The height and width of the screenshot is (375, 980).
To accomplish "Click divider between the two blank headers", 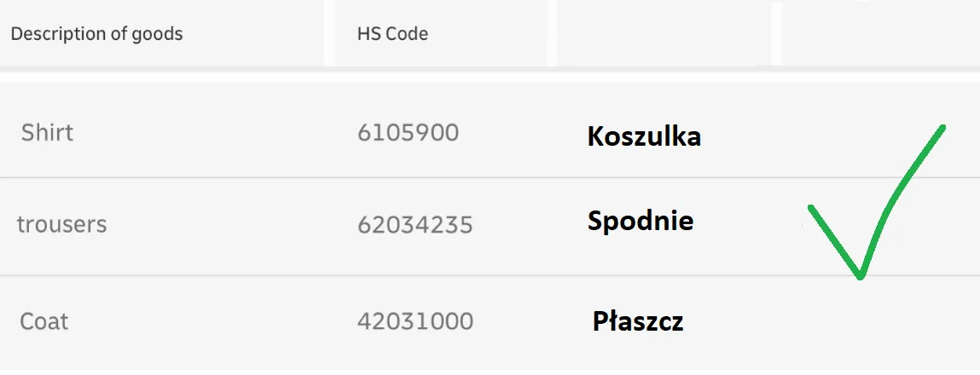I will [776, 34].
